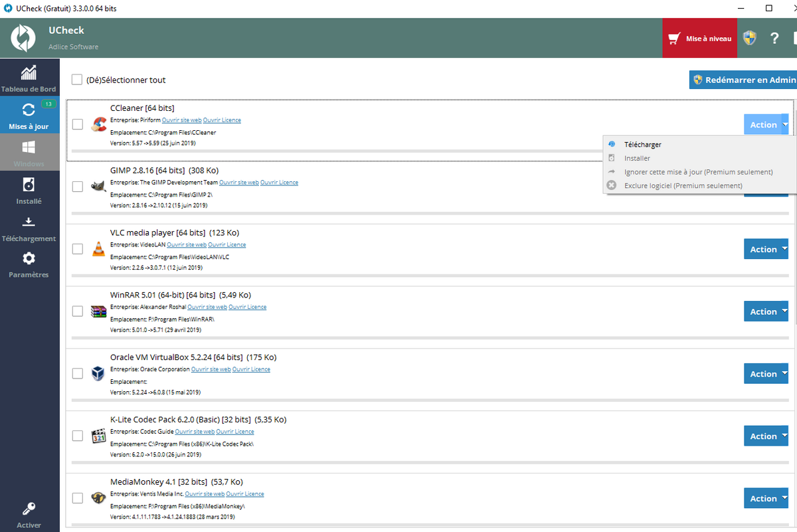The height and width of the screenshot is (532, 797).
Task: Toggle the (Dé)Sélectionner tout checkbox
Action: point(77,80)
